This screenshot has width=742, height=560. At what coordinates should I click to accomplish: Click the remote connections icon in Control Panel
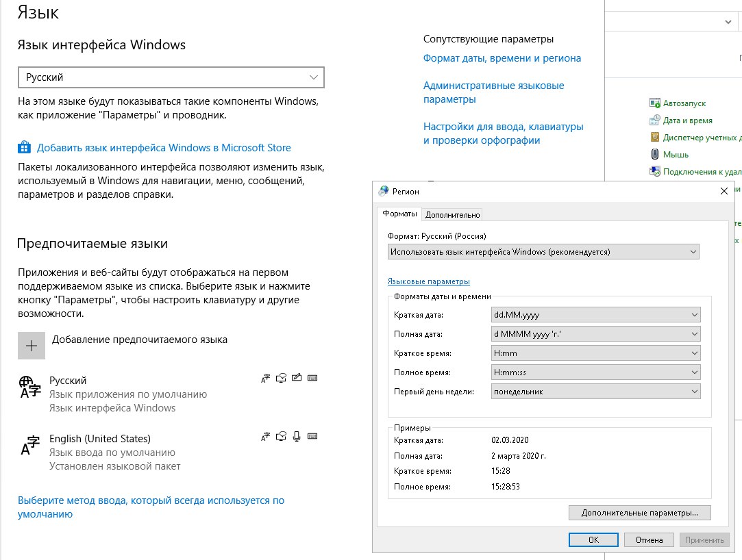655,171
